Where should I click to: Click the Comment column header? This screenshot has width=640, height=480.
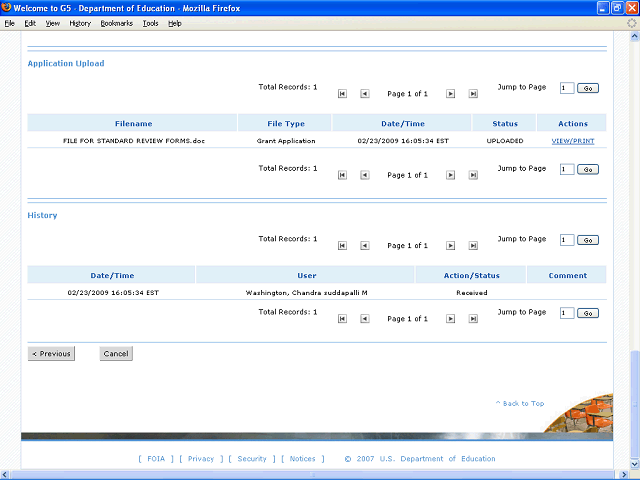point(567,275)
